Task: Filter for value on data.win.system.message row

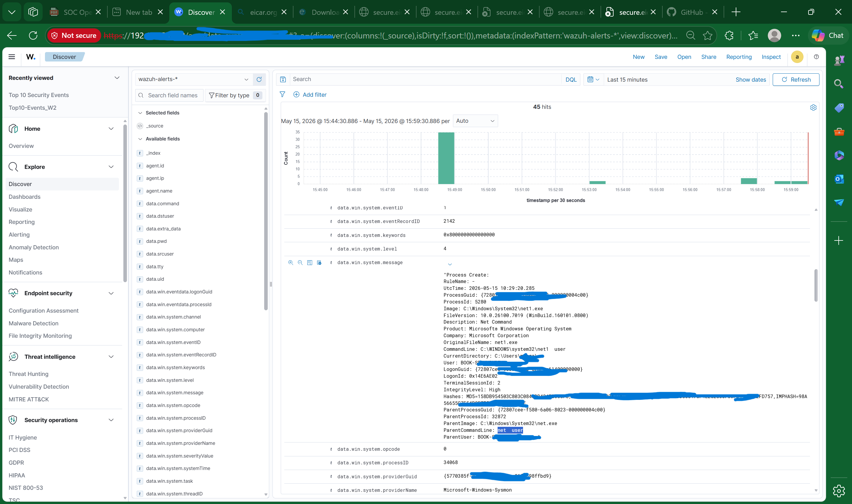Action: tap(291, 263)
